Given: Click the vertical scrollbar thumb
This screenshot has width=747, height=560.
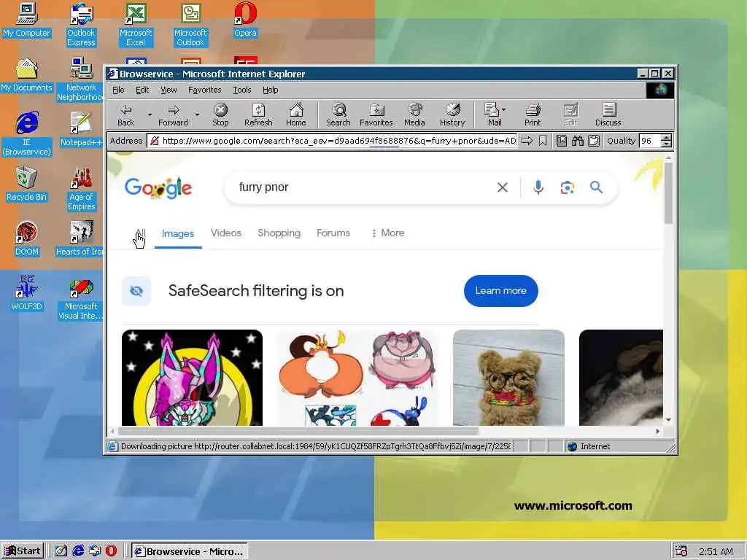Looking at the screenshot, I should 668,192.
